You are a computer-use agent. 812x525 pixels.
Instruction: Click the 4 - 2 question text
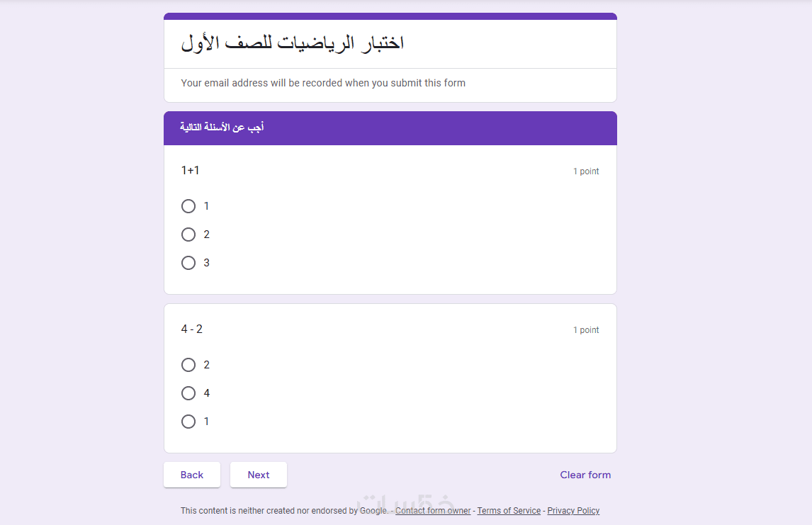click(192, 329)
